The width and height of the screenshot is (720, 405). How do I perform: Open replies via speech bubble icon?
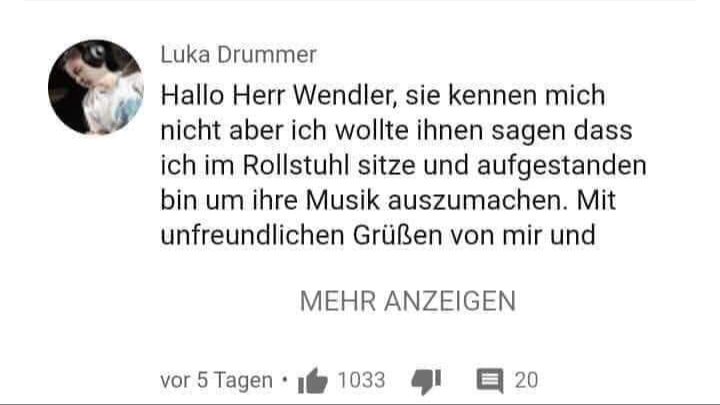pyautogui.click(x=490, y=381)
